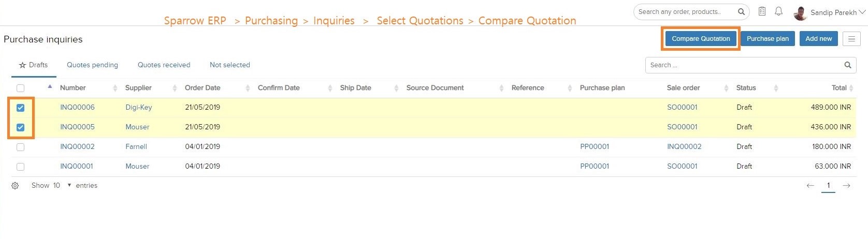Open the notifications bell
Viewport: 868px width, 239px height.
[778, 11]
